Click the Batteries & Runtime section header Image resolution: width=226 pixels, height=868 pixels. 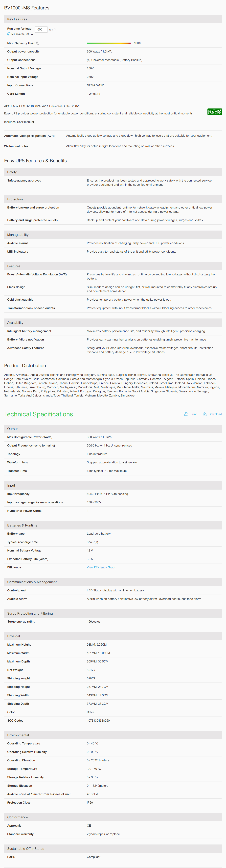click(x=113, y=525)
